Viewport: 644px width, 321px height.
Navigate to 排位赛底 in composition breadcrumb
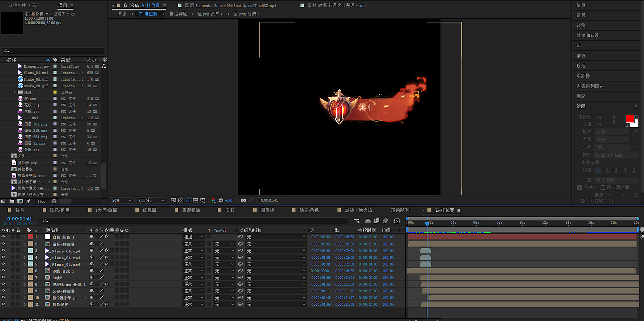178,14
